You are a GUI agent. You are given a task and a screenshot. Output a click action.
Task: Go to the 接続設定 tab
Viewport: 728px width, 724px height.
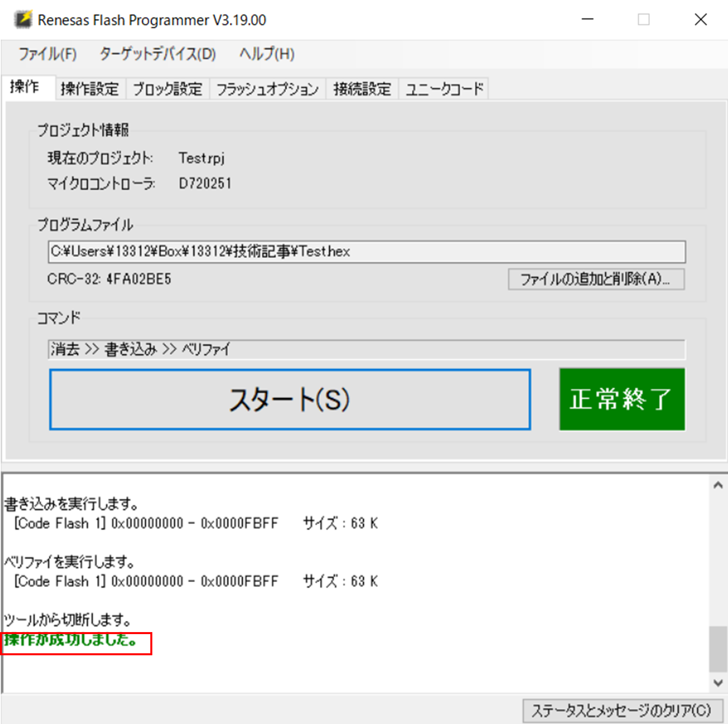pyautogui.click(x=362, y=89)
